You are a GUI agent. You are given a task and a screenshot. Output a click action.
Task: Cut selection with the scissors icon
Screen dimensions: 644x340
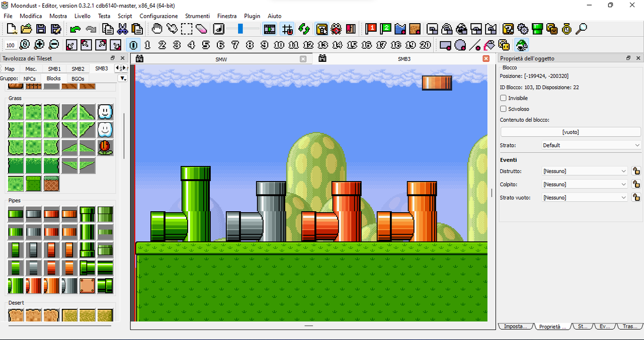pyautogui.click(x=122, y=29)
